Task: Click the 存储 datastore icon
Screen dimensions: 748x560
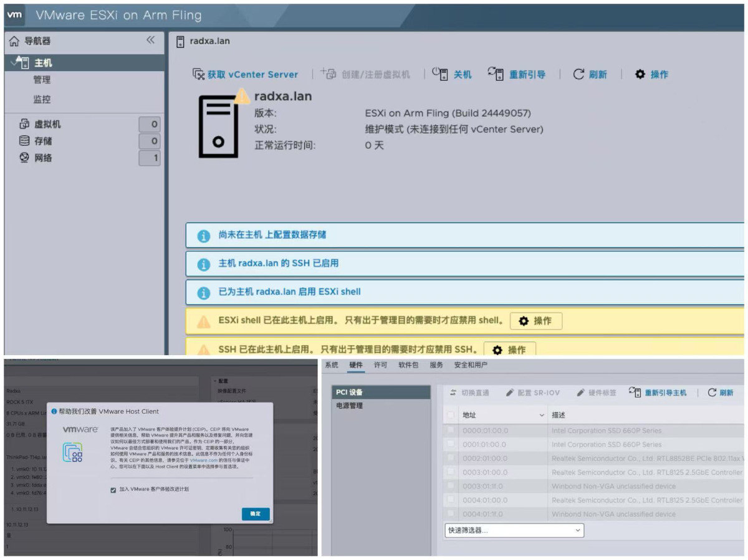Action: coord(24,141)
